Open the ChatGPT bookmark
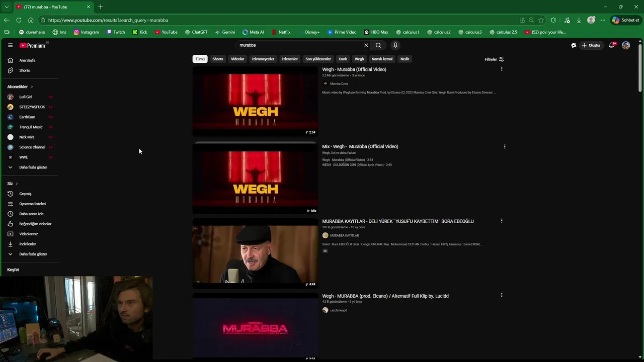The height and width of the screenshot is (362, 644). coord(196,32)
